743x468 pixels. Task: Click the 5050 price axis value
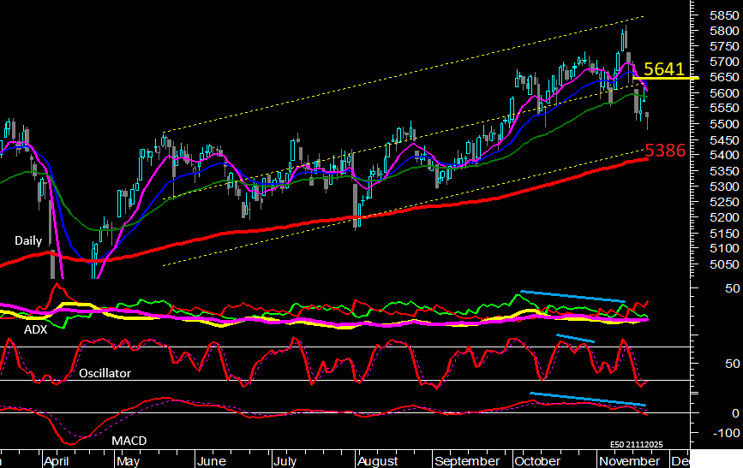(722, 264)
